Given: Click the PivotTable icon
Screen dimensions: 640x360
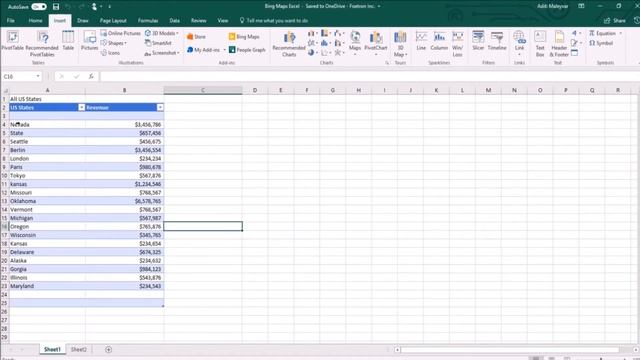Looking at the screenshot, I should pos(13,41).
